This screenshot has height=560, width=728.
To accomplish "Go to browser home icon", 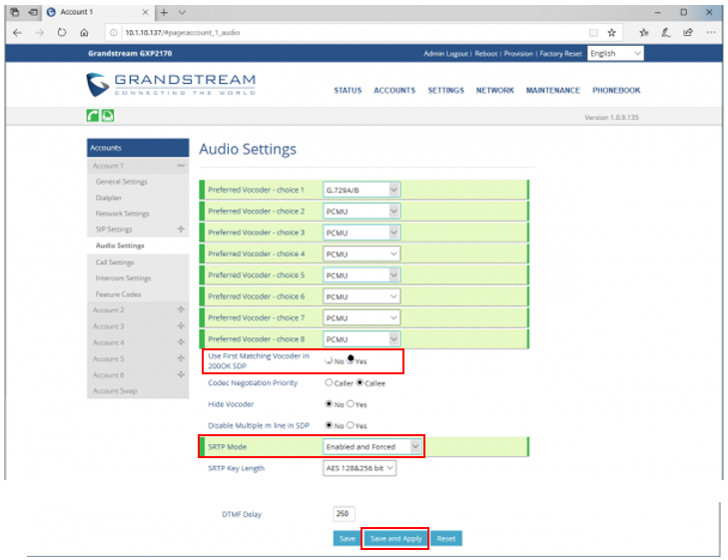I will tap(84, 33).
